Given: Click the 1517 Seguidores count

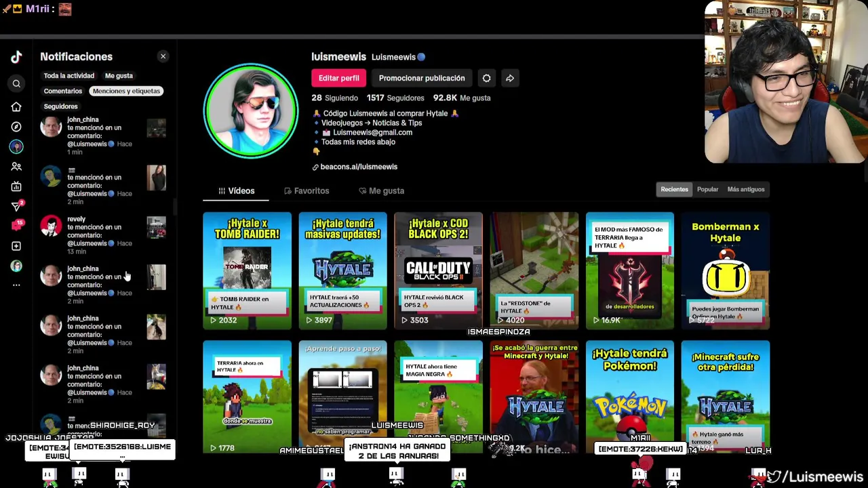Looking at the screenshot, I should point(395,98).
